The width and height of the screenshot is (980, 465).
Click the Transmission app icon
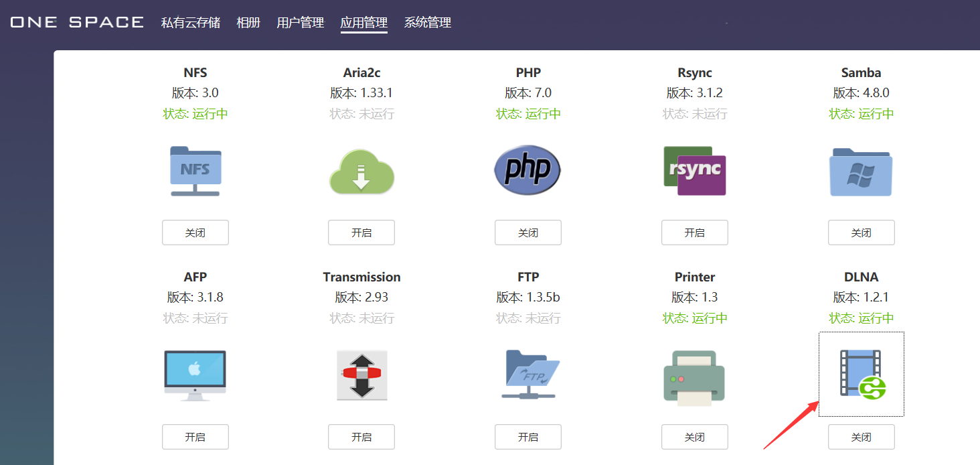pyautogui.click(x=361, y=375)
